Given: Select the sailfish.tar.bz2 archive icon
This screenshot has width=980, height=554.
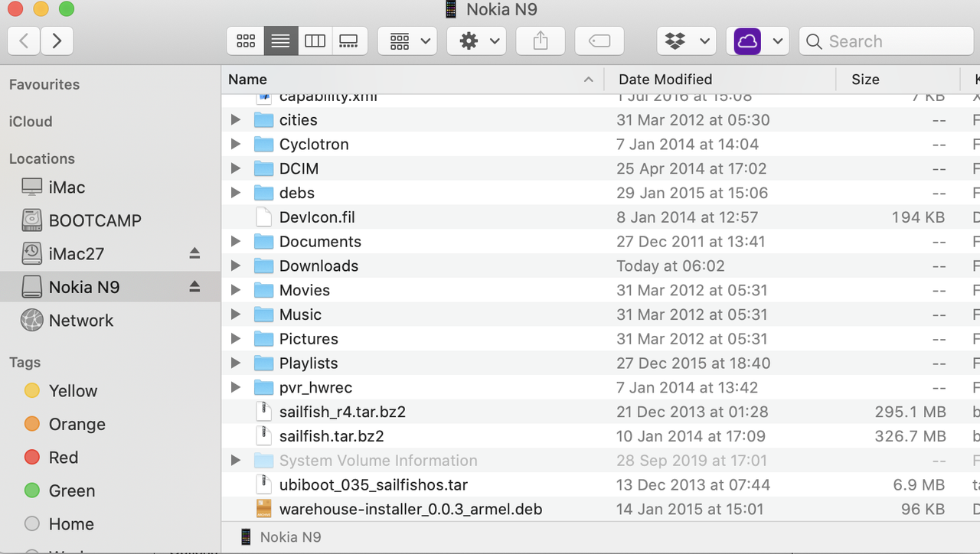Looking at the screenshot, I should pyautogui.click(x=263, y=436).
